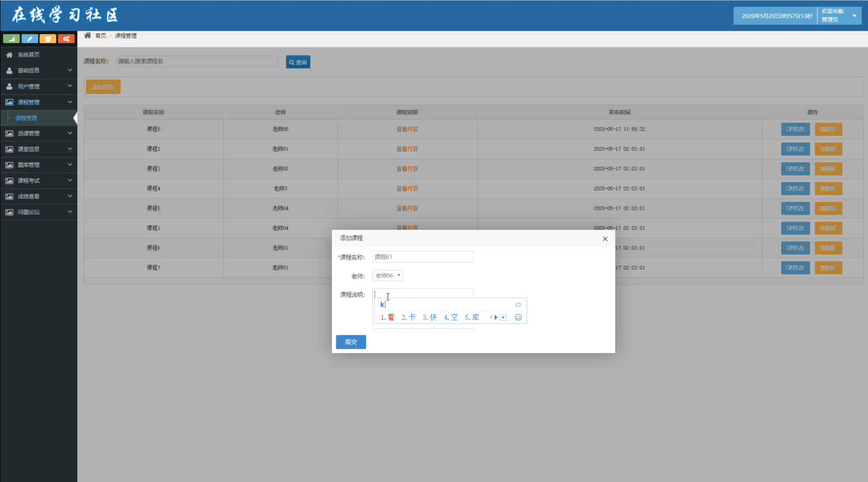
Task: Click the red gears shortcut icon
Action: pos(66,39)
